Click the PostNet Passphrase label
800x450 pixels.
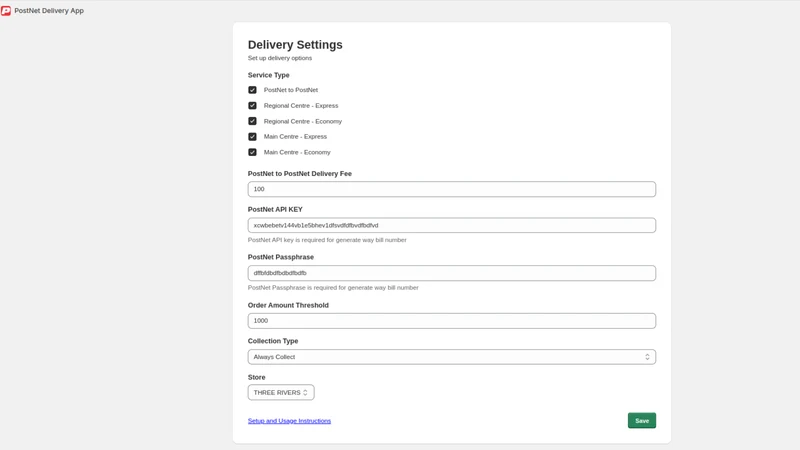tap(281, 257)
